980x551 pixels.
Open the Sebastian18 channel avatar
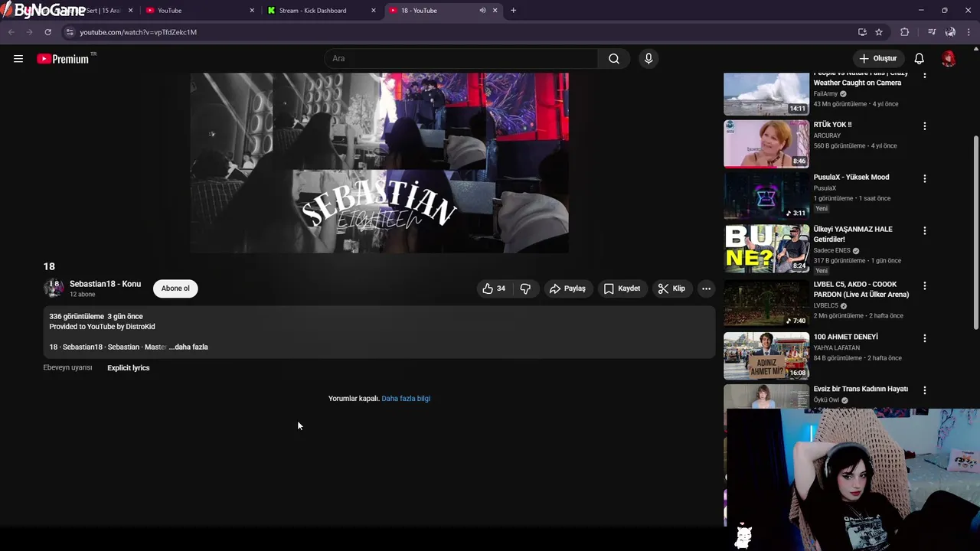54,289
